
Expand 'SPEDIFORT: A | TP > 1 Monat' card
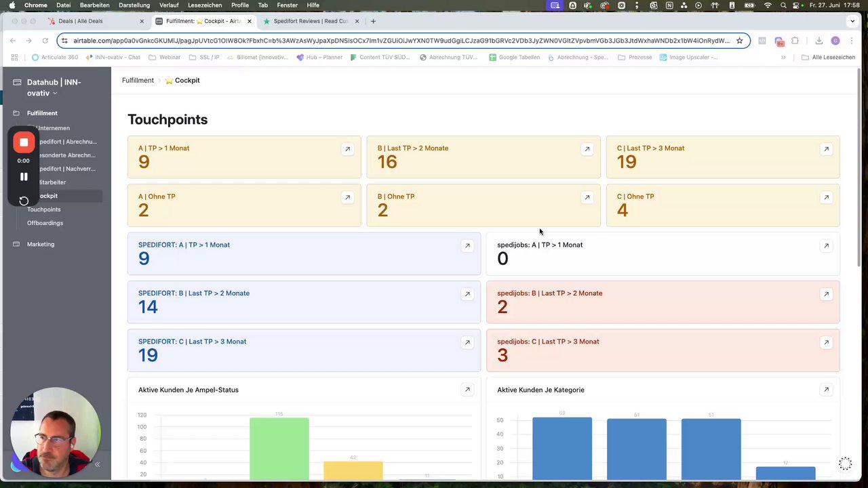coord(467,245)
